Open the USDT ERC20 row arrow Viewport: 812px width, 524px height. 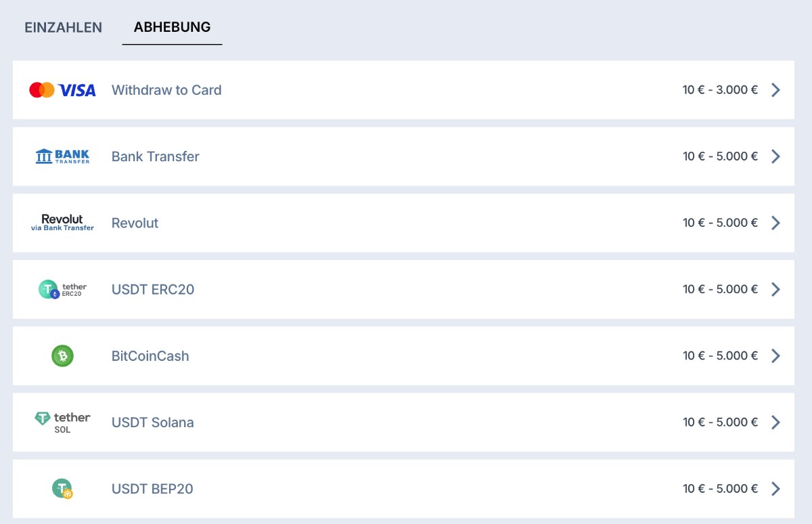coord(775,290)
